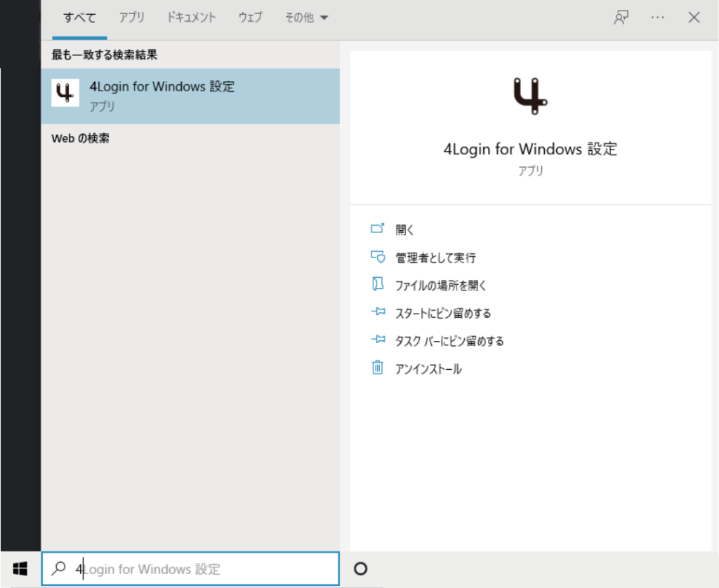Click the pin icon next to スタートにピン留めする
This screenshot has width=719, height=588.
click(378, 312)
